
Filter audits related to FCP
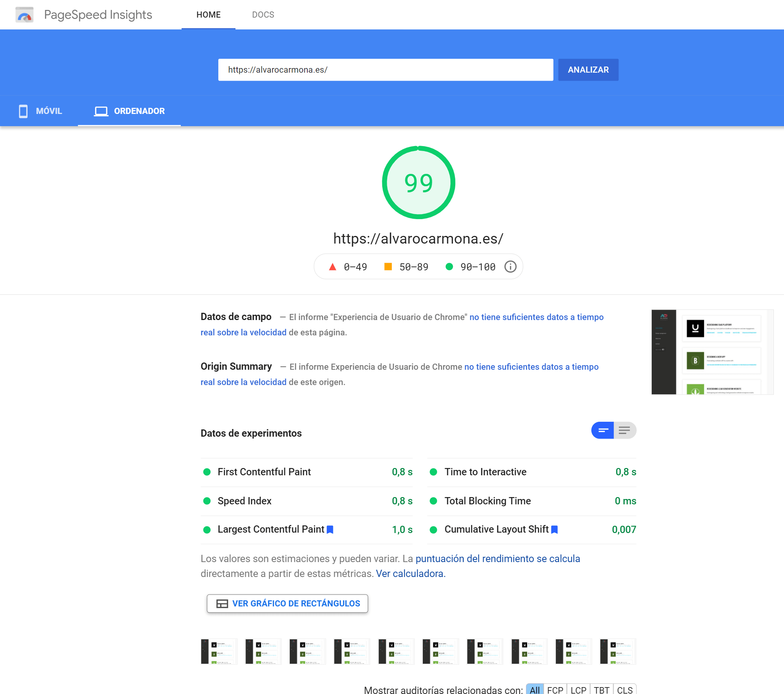point(555,689)
